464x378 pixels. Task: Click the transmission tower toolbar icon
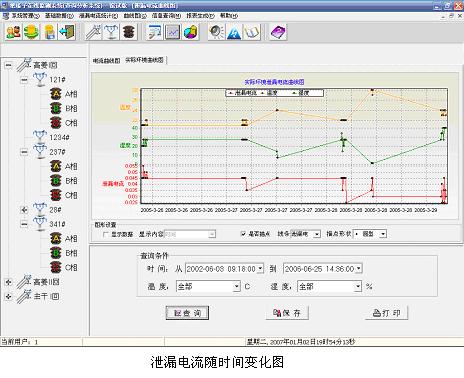(111, 32)
